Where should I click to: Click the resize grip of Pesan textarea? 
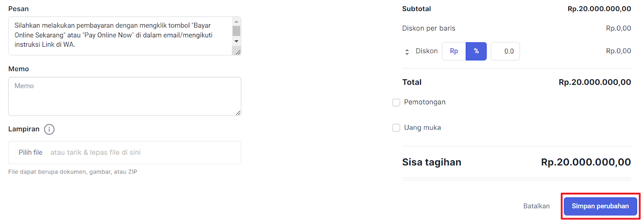coord(238,52)
